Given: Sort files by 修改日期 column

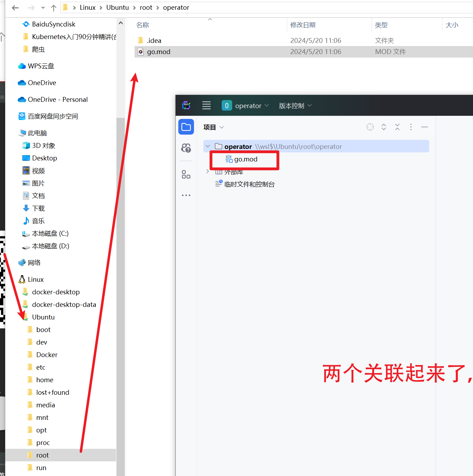Looking at the screenshot, I should pyautogui.click(x=303, y=25).
